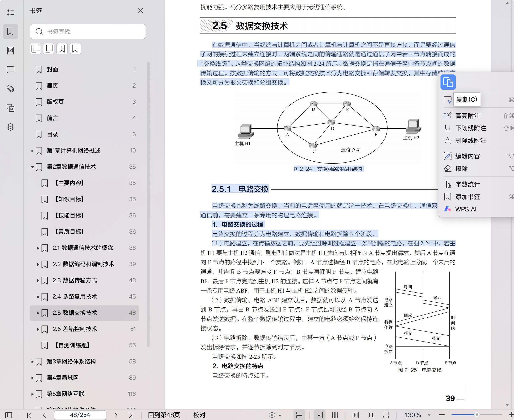Go to the next page
Screen dimensions: 514x420
116,415
